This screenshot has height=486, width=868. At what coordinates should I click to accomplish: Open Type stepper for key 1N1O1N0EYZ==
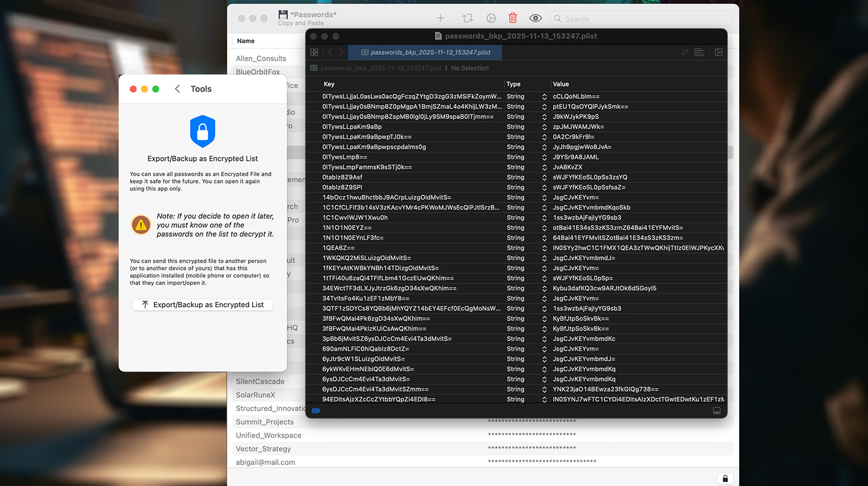click(544, 228)
